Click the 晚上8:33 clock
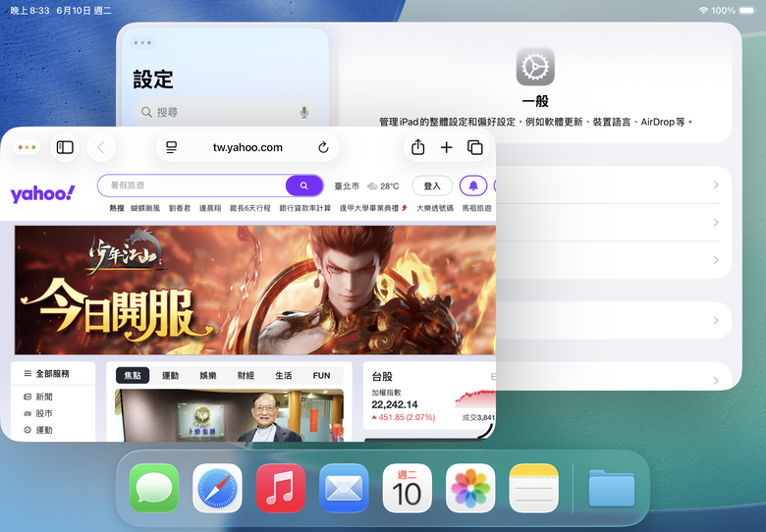 click(29, 10)
